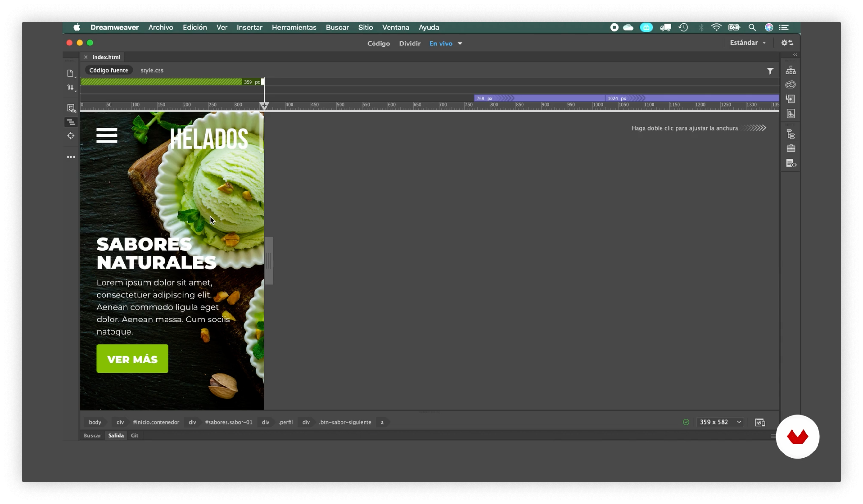Click the hamburger menu in page preview

pyautogui.click(x=107, y=135)
